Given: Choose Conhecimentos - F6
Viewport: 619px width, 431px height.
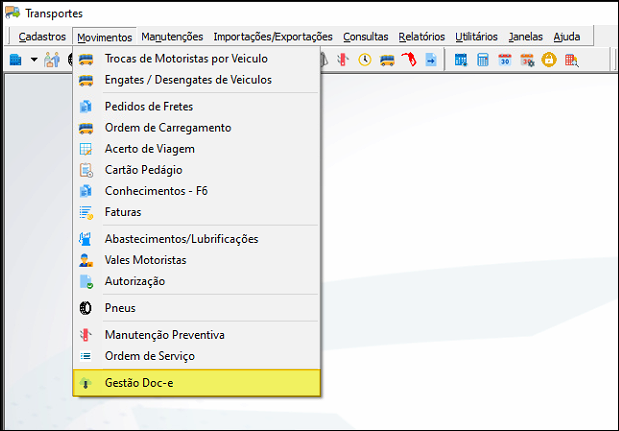Looking at the screenshot, I should (197, 191).
